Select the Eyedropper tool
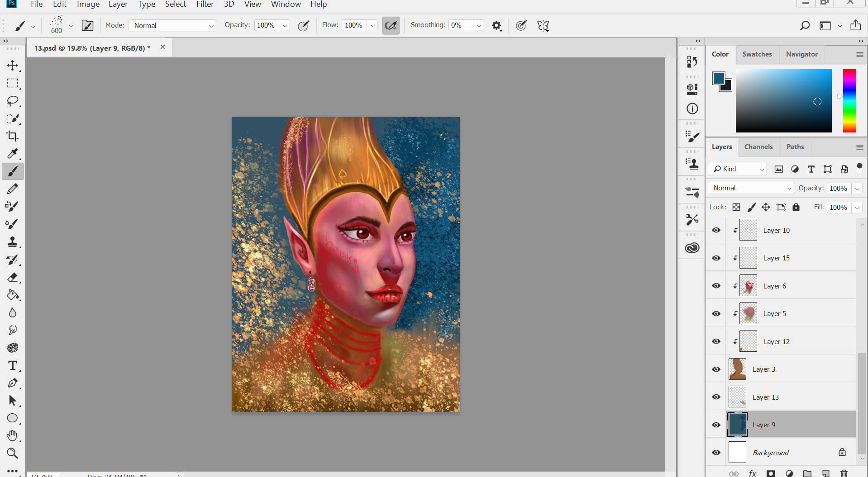868x477 pixels. 12,154
